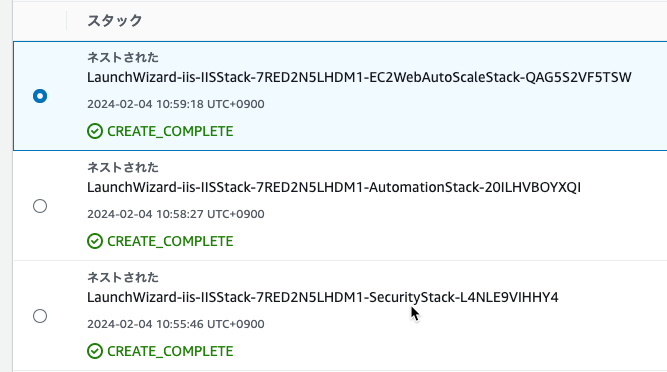This screenshot has width=667, height=372.
Task: Click the green check icon on AutomationStack status
Action: tap(95, 241)
